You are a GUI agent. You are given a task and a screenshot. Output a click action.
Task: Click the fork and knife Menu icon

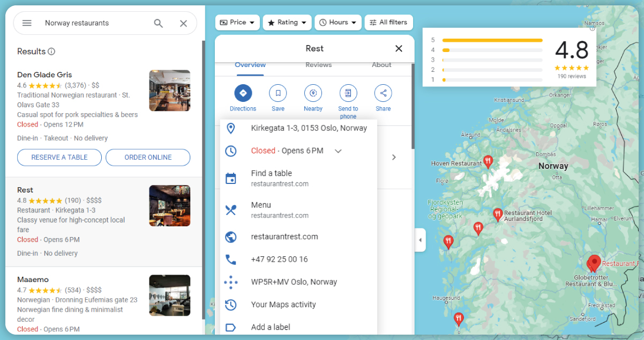[230, 210]
